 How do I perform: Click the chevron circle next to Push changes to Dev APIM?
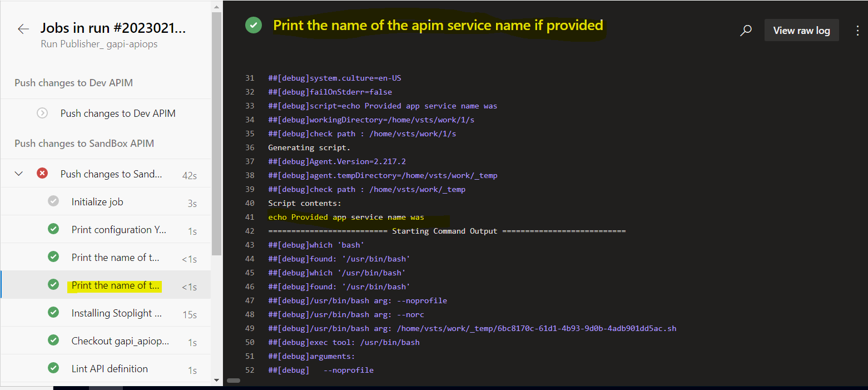pos(43,112)
